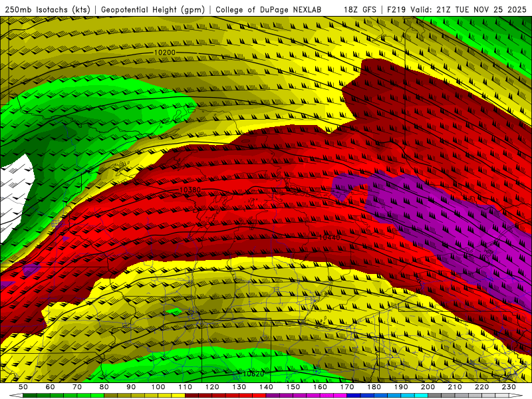
Task: Click the 140 value on the color scale
Action: tap(266, 387)
